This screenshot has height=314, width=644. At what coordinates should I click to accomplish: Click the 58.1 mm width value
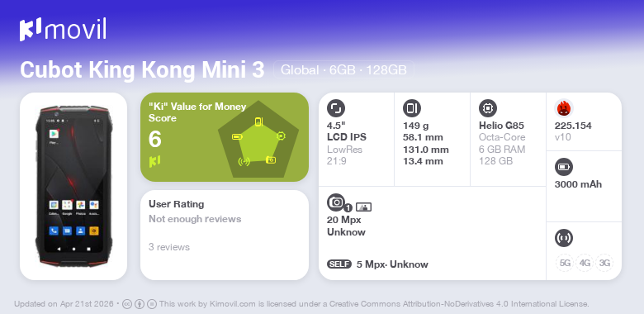(x=423, y=137)
